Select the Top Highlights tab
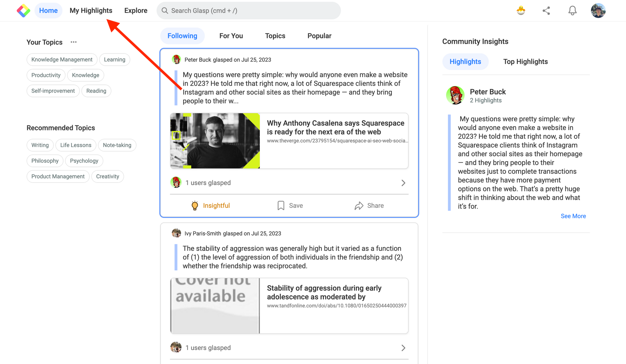This screenshot has width=626, height=364. coord(525,62)
